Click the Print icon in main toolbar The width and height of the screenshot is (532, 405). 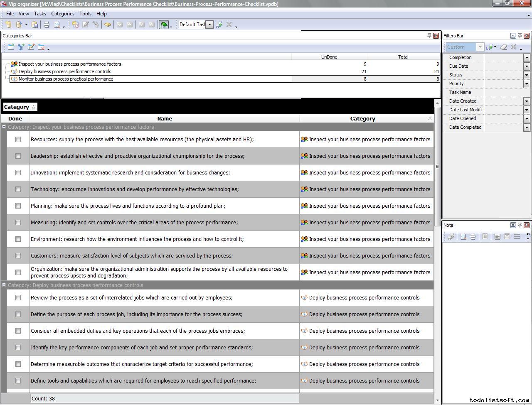[47, 25]
